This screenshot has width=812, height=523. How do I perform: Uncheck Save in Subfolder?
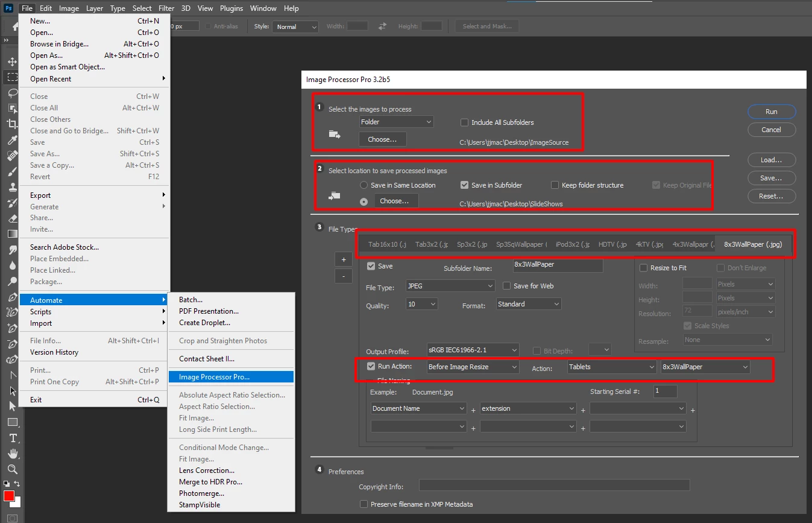click(x=464, y=185)
